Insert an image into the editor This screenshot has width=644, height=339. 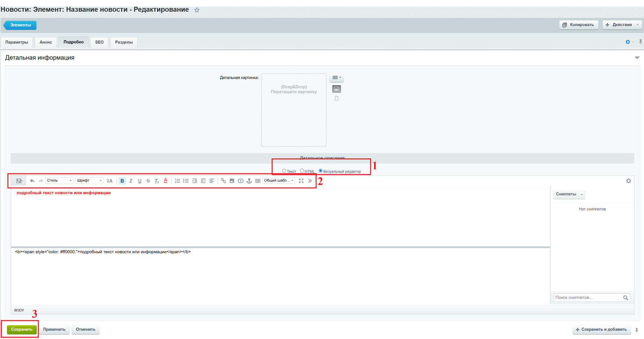coord(232,181)
